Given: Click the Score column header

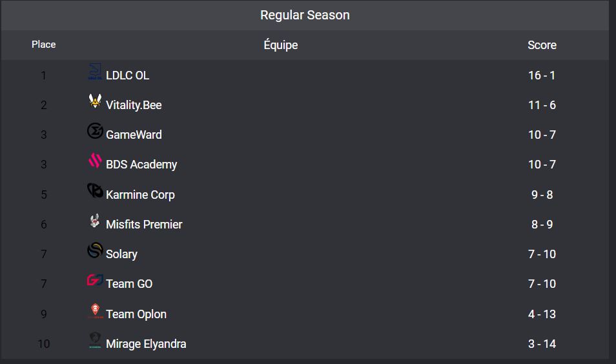Looking at the screenshot, I should 542,45.
